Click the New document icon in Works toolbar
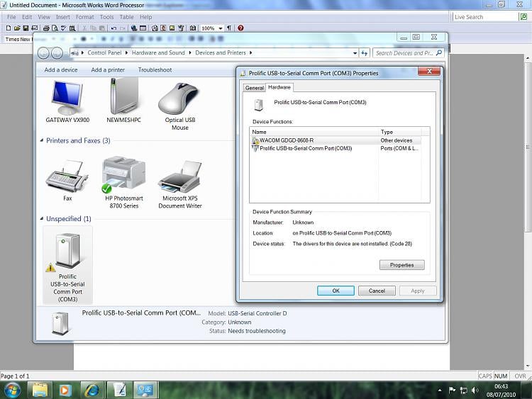 pos(9,28)
